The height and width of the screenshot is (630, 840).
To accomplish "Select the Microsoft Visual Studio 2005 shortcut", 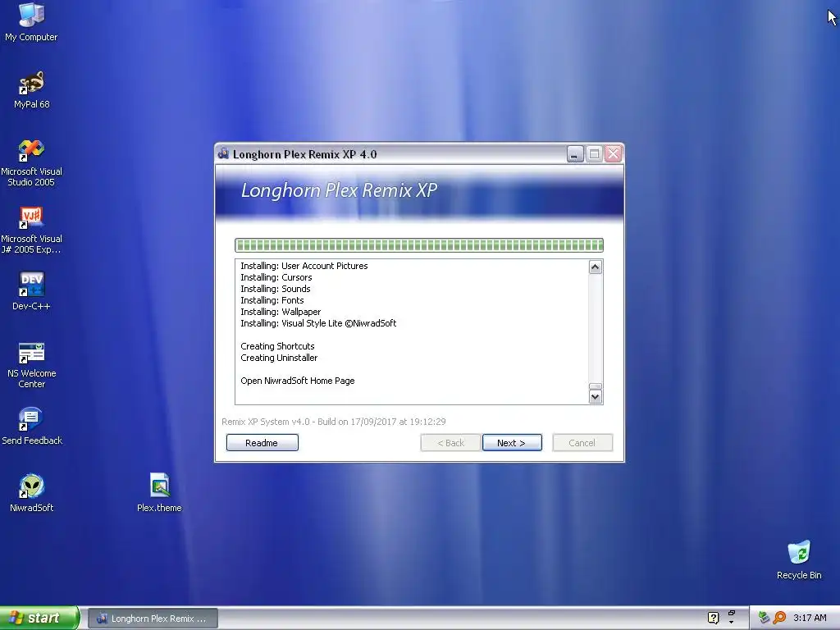I will point(31,162).
